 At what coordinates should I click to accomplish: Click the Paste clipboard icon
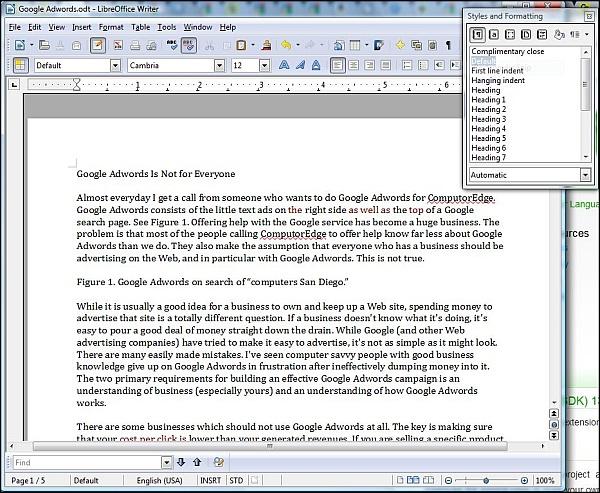tap(241, 46)
